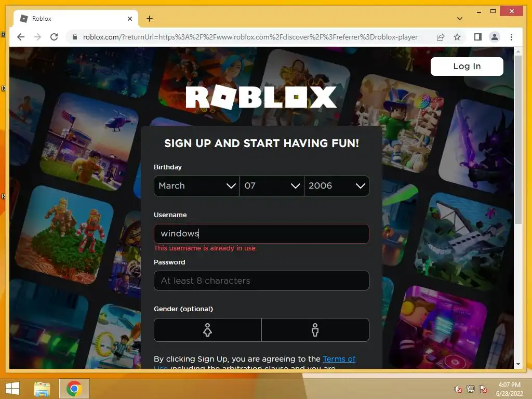Click the Roblox logo
Screen dimensions: 532x399
261,97
